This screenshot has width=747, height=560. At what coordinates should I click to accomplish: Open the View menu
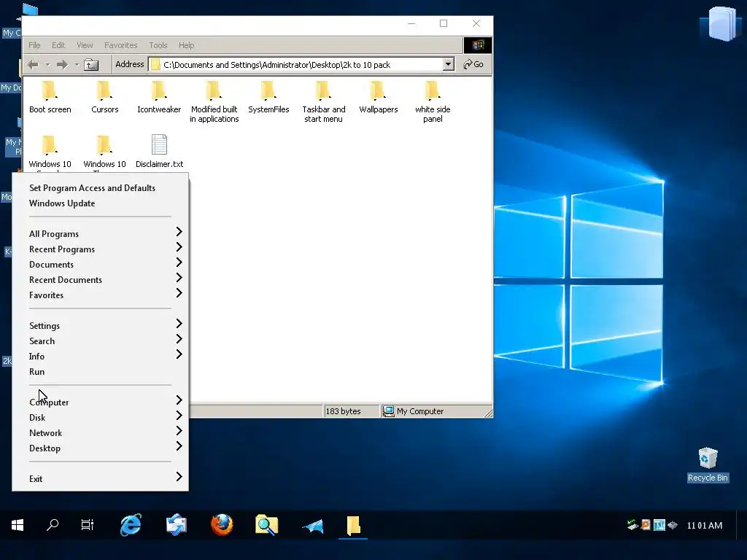[x=85, y=45]
